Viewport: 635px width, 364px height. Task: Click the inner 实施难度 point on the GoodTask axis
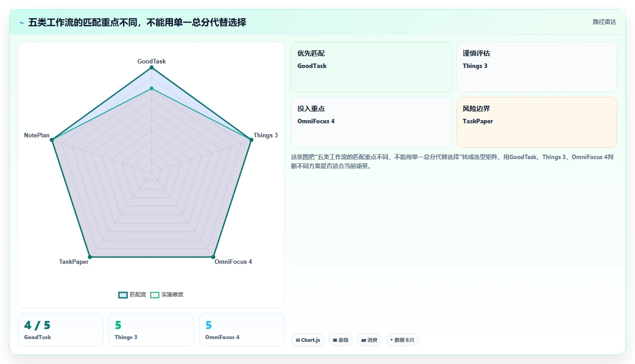point(152,88)
